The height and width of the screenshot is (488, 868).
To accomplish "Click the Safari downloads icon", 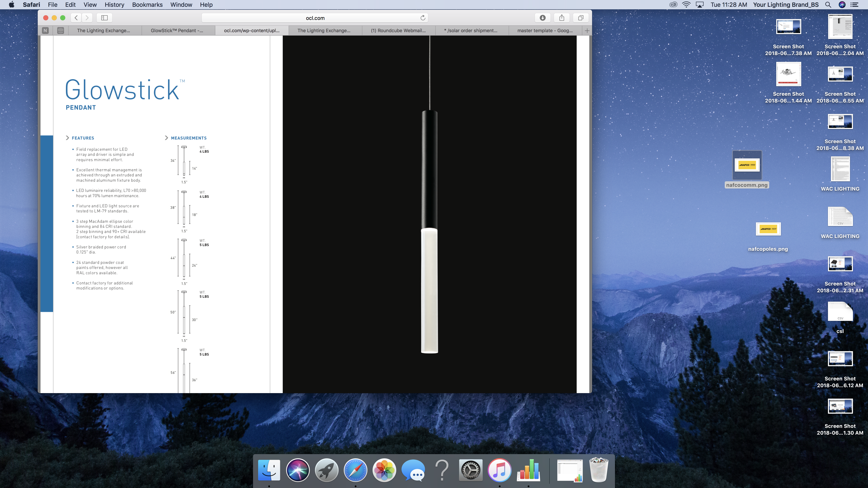I will point(542,18).
